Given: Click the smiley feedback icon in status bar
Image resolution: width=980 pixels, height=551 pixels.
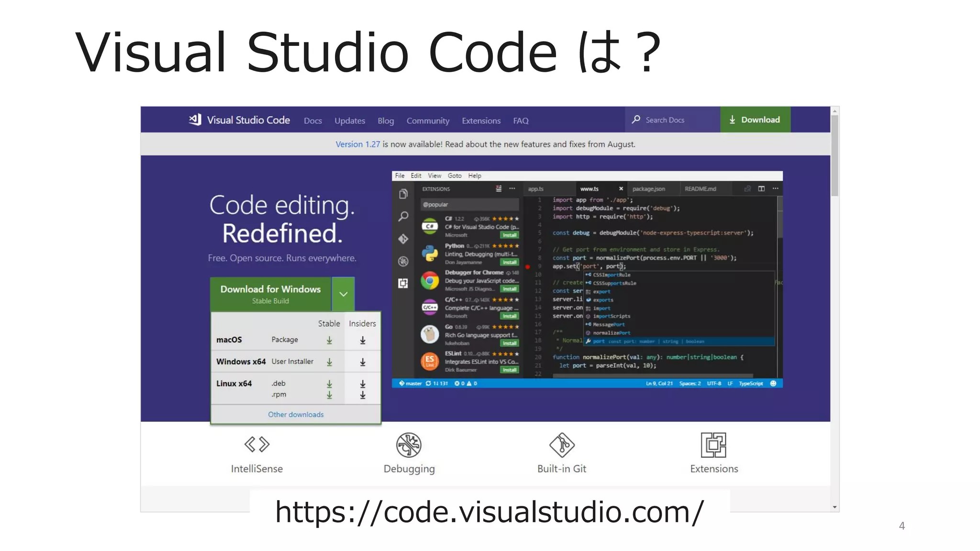Looking at the screenshot, I should click(773, 384).
